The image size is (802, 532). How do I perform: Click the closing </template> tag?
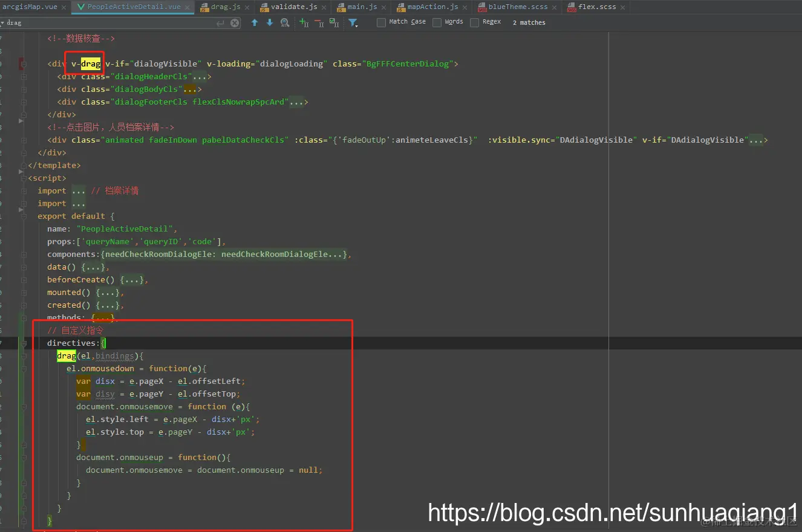(x=54, y=165)
